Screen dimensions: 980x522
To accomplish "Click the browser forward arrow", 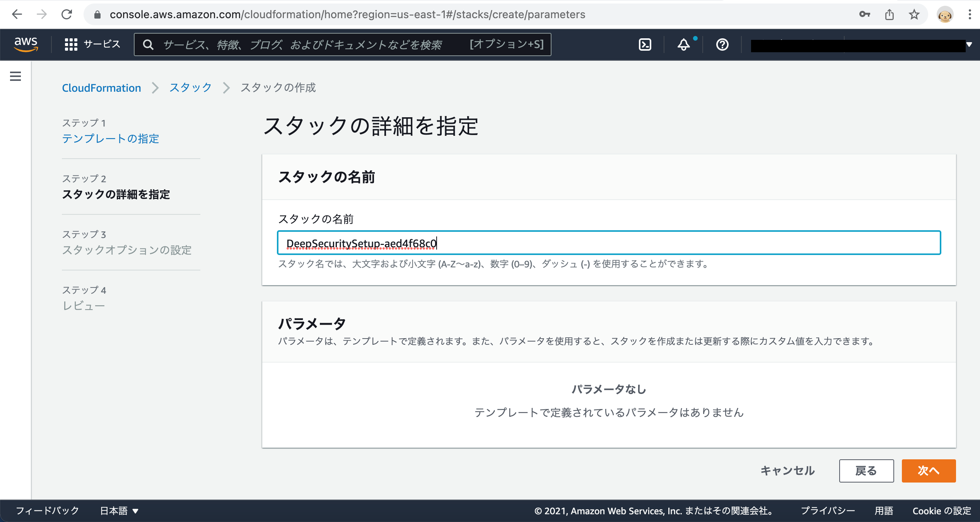I will 42,15.
